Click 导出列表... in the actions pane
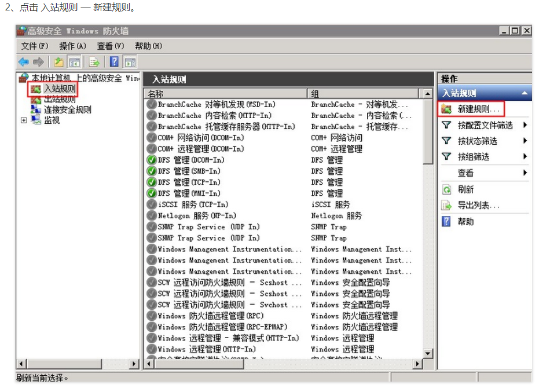Viewport: 550px width, 392px height. tap(478, 206)
